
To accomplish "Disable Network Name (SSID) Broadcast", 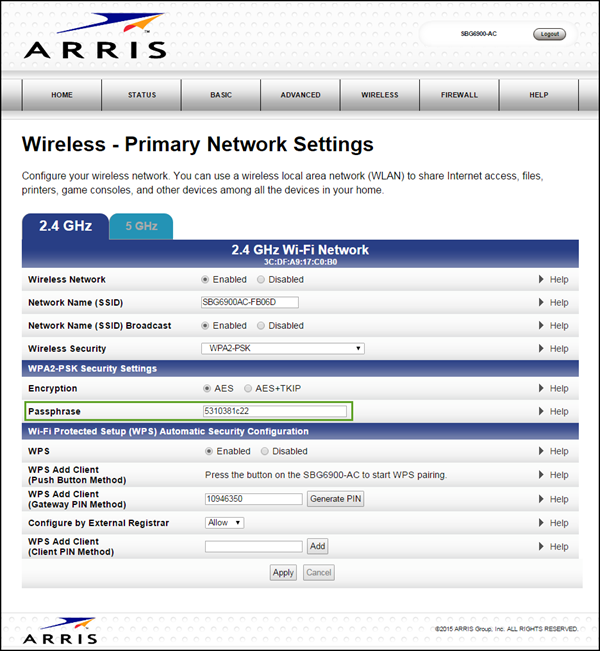I will tap(261, 326).
